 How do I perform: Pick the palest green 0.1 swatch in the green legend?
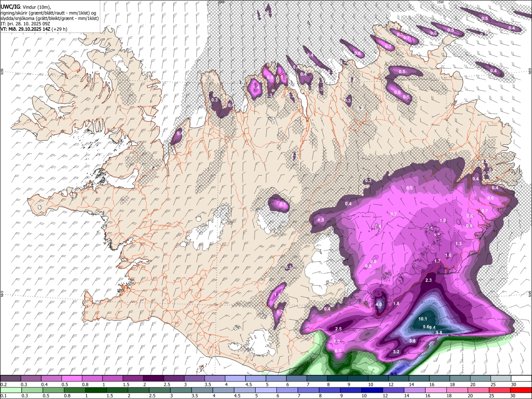click(x=10, y=390)
